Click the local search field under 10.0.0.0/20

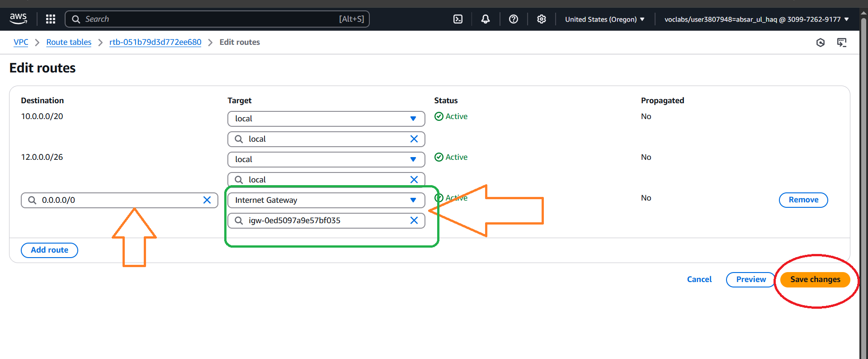click(x=326, y=139)
